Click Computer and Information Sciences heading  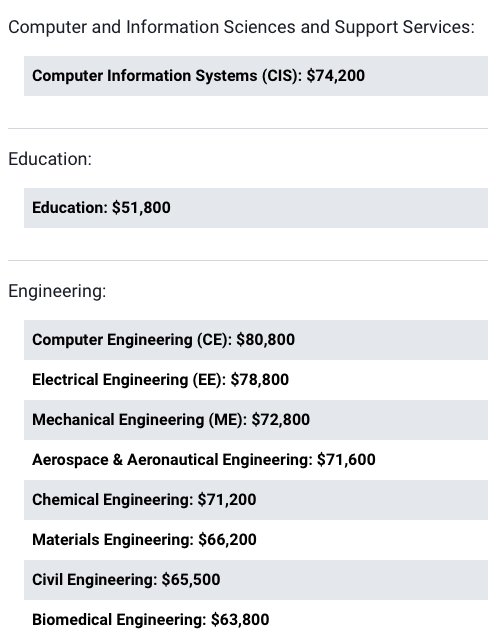241,27
